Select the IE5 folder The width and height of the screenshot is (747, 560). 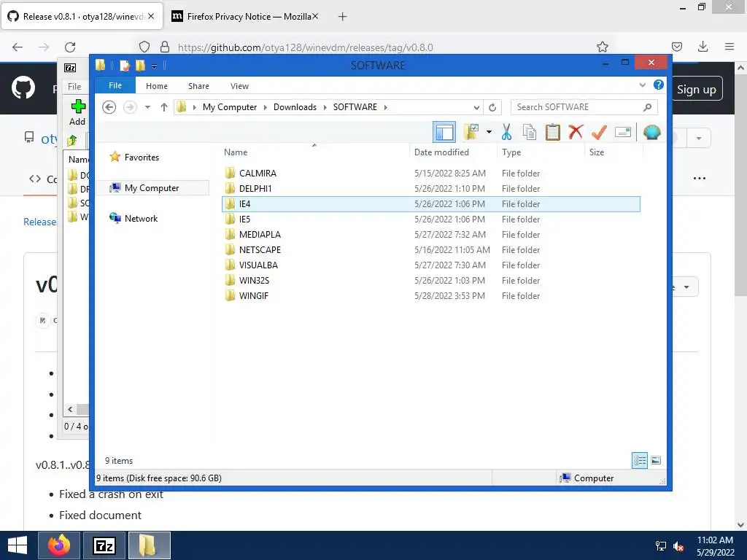[x=431, y=219]
